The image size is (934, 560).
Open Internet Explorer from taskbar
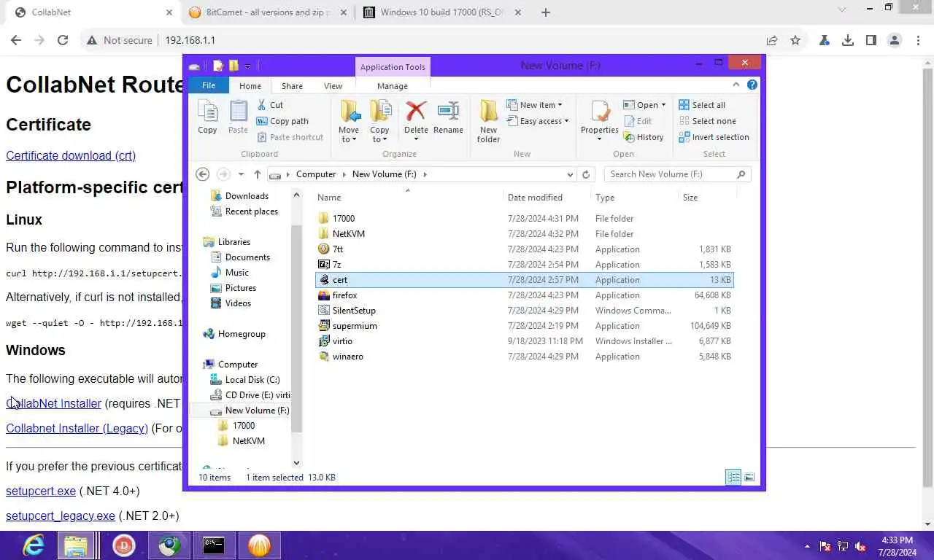point(33,545)
